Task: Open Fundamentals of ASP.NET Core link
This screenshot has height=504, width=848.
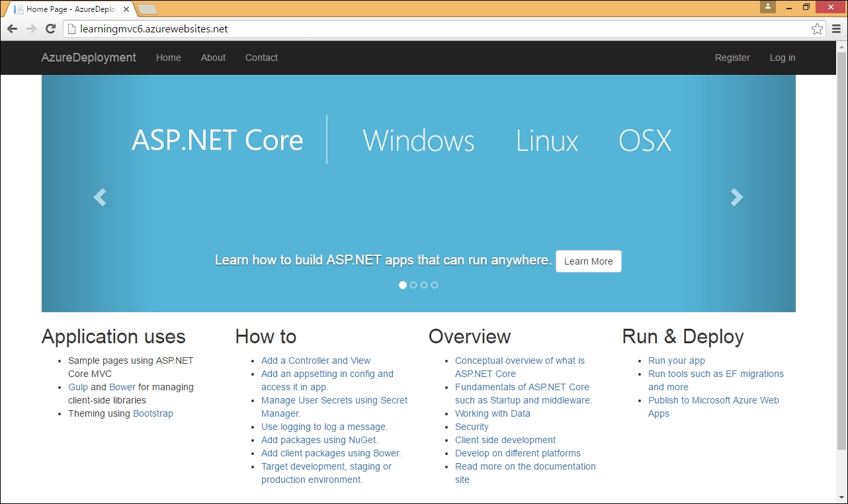Action: tap(523, 394)
